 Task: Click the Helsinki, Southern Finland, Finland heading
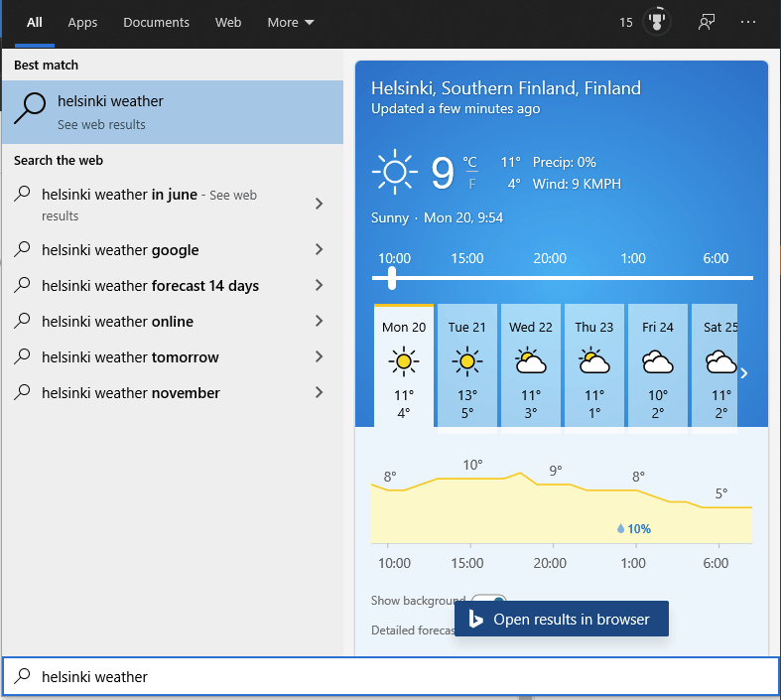tap(505, 88)
